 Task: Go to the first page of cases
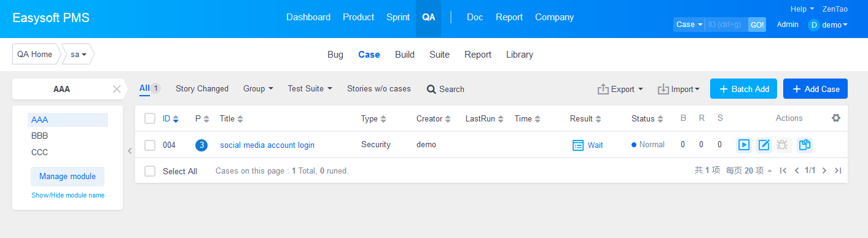pos(783,171)
